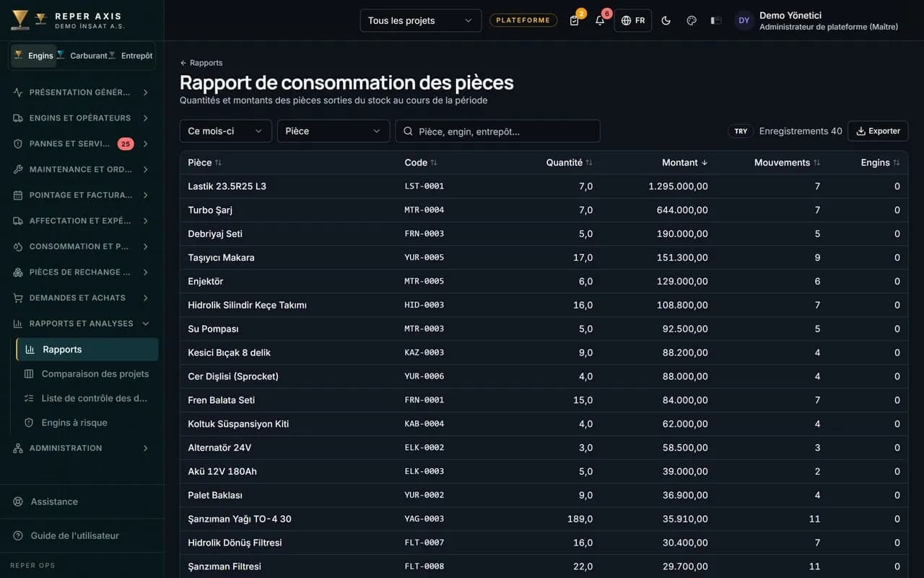Click the calendar icon beside Pointage et facturation
This screenshot has height=578, width=924.
coord(18,195)
